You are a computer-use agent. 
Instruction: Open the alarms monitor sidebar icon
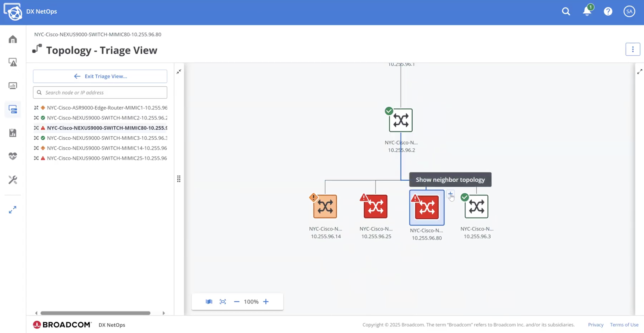[x=13, y=62]
